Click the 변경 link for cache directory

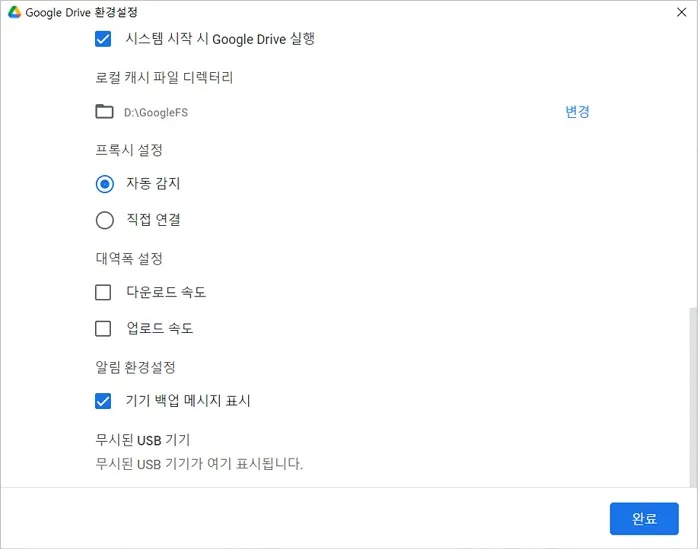pos(577,112)
